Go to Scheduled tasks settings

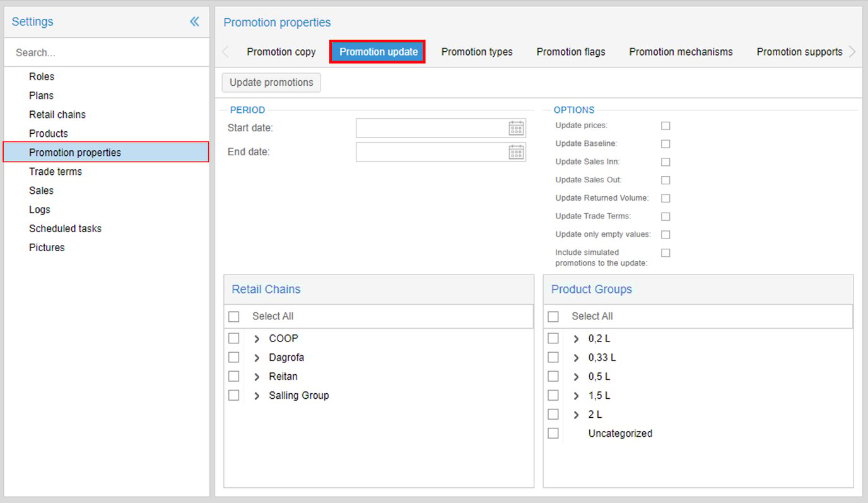[x=65, y=228]
